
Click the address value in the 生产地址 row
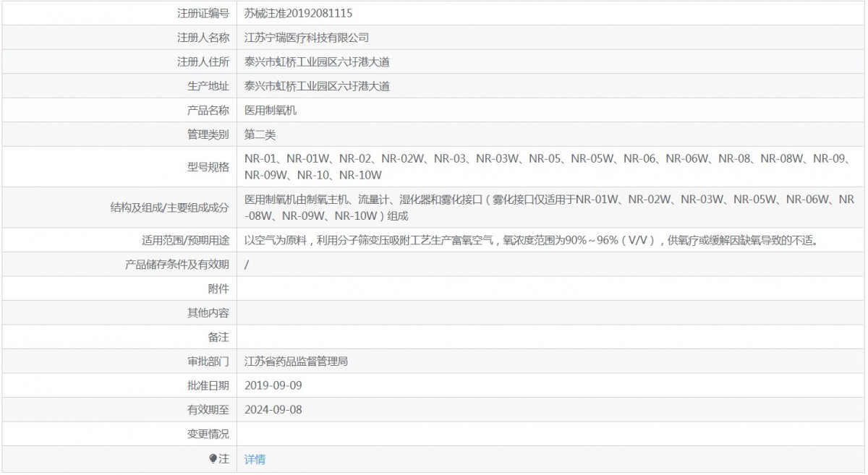coord(318,86)
